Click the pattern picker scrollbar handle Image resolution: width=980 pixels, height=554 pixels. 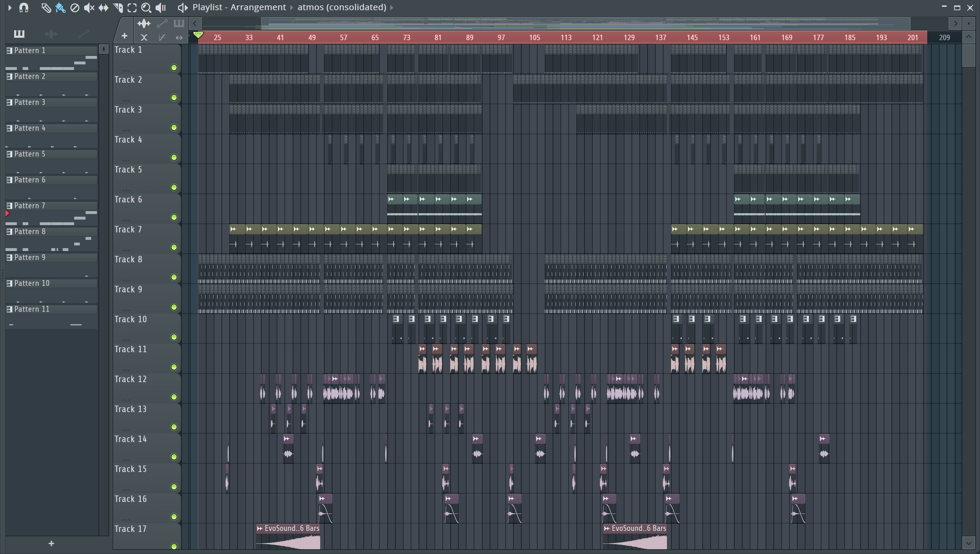click(x=103, y=49)
